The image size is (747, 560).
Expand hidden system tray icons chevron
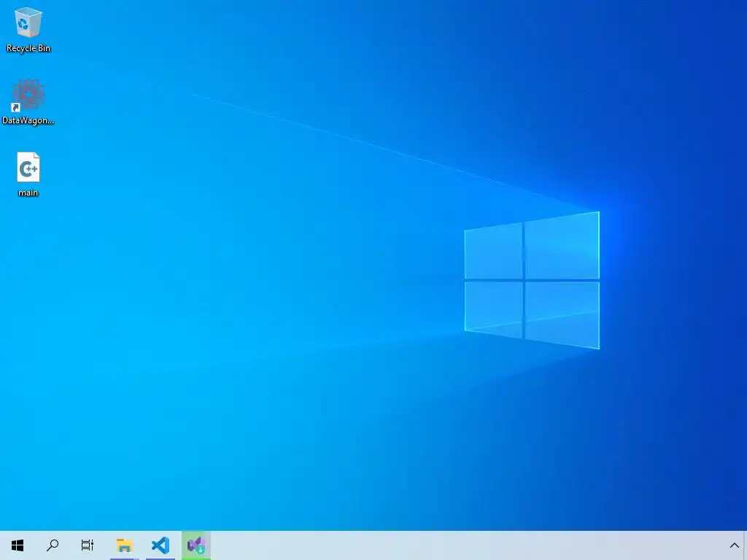pos(734,545)
